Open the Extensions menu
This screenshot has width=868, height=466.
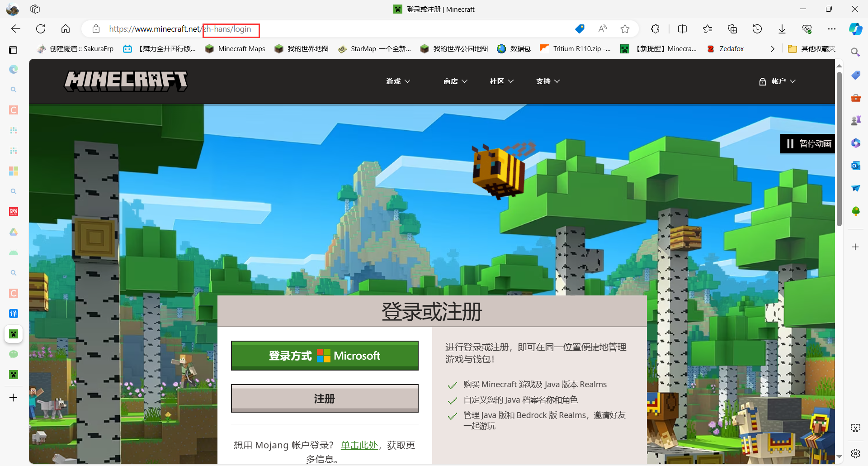coord(655,29)
